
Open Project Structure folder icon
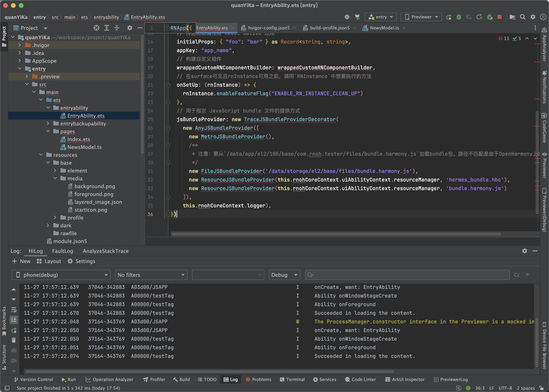[x=512, y=17]
